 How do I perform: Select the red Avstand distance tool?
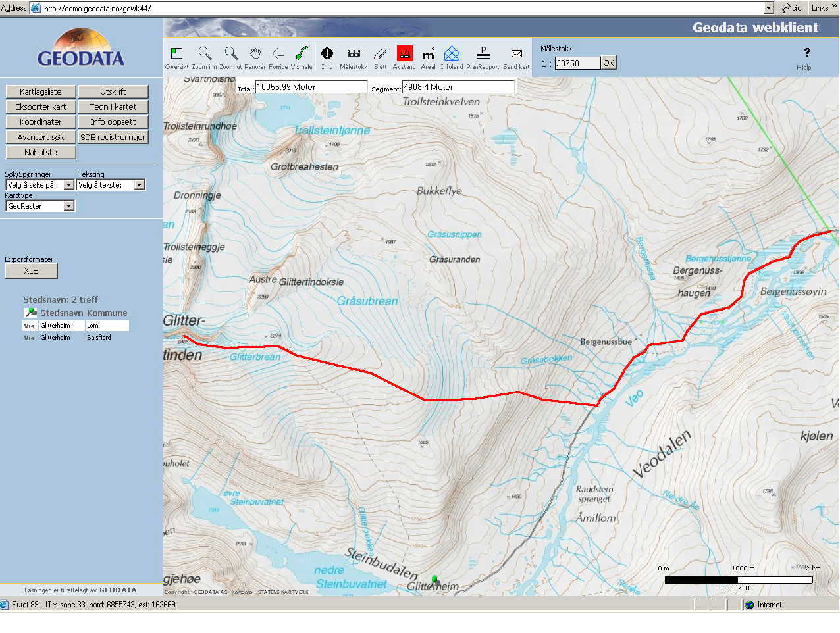pos(404,53)
